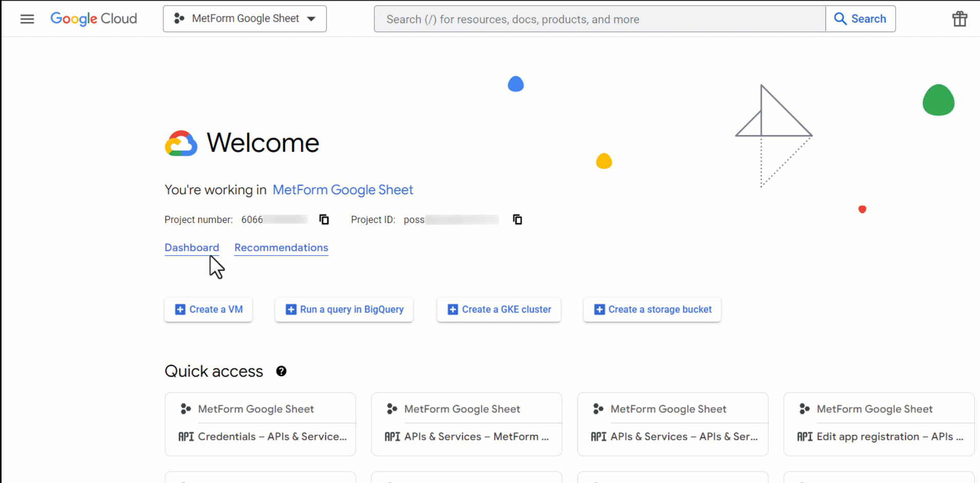980x483 pixels.
Task: Click the Google Cloud logo beside Welcome
Action: 181,143
